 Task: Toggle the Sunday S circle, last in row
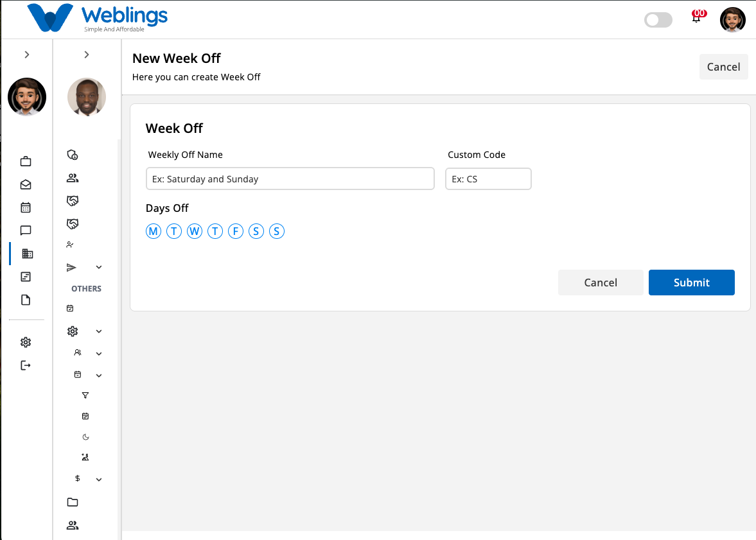tap(277, 231)
